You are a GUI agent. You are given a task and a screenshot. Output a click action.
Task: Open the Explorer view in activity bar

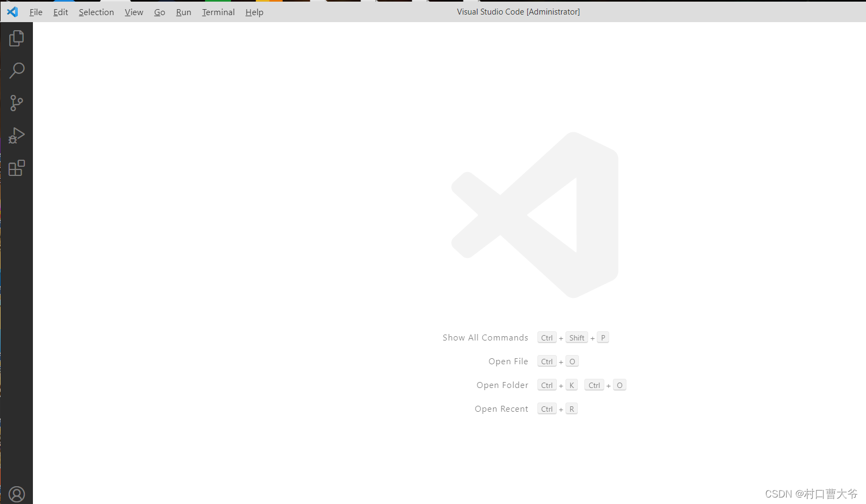17,38
